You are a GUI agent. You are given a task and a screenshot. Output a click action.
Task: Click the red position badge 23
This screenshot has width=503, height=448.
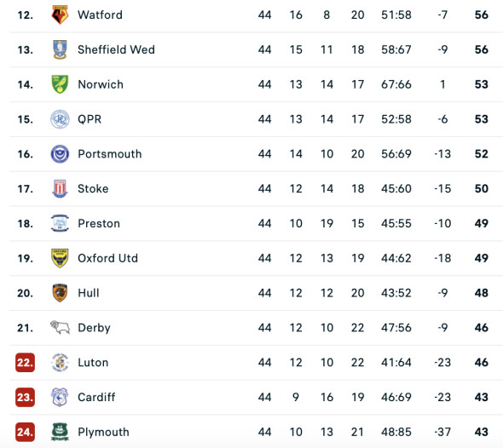[25, 398]
